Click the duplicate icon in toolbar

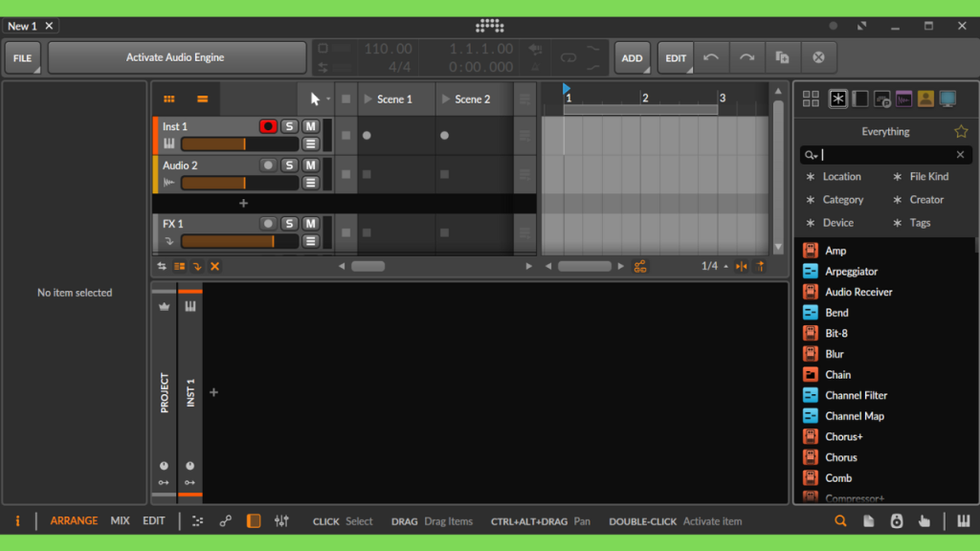782,57
